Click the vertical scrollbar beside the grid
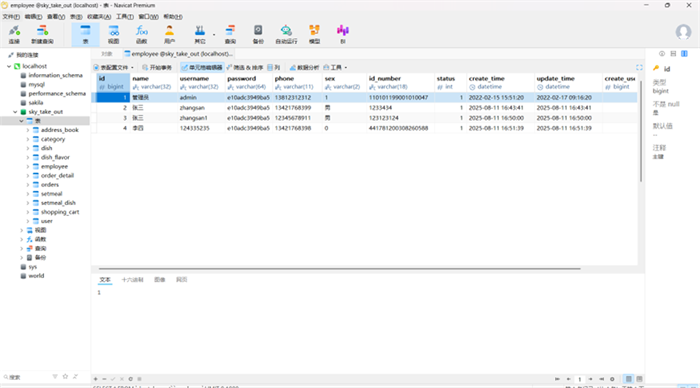Viewport: 700px width, 388px height. click(641, 132)
